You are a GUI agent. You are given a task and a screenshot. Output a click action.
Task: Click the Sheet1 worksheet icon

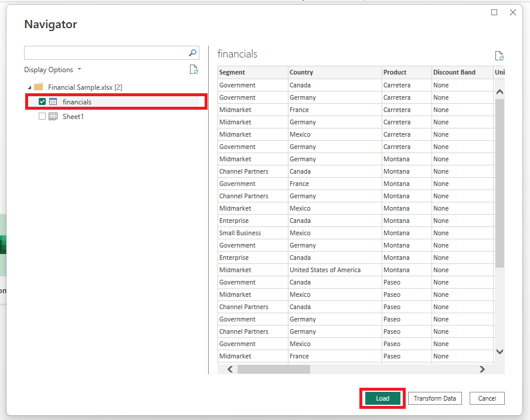pos(53,117)
